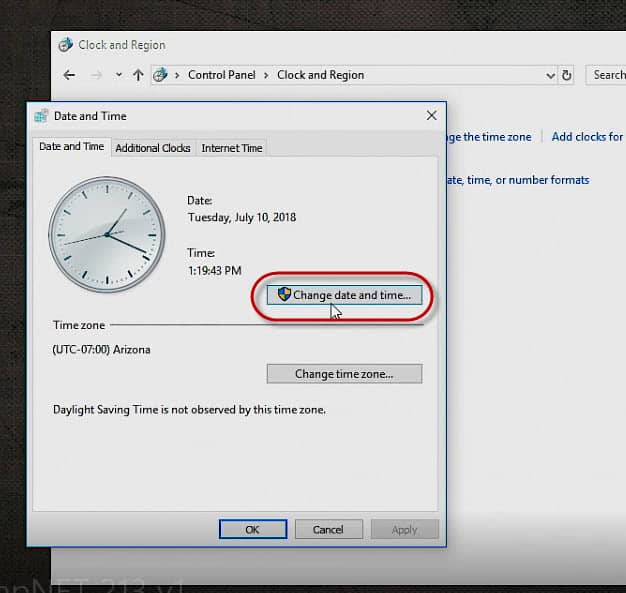Image resolution: width=626 pixels, height=593 pixels.
Task: Refresh the Clock and Region page
Action: [x=566, y=75]
